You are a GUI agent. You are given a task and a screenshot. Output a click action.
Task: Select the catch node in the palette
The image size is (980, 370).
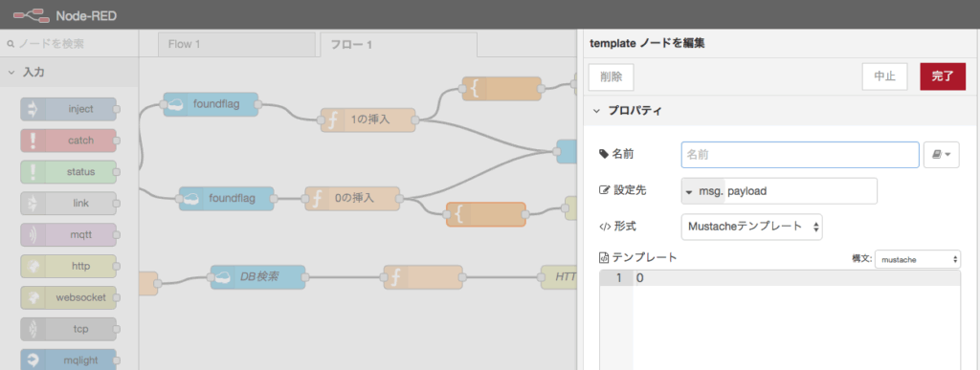(x=69, y=141)
